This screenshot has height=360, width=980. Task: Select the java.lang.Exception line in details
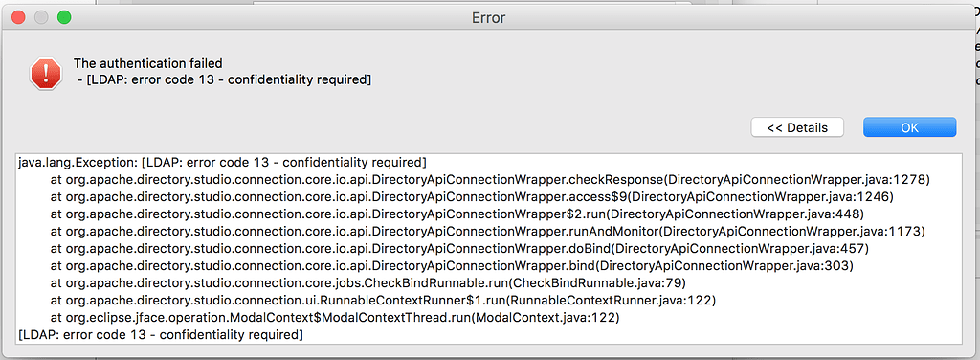point(222,163)
